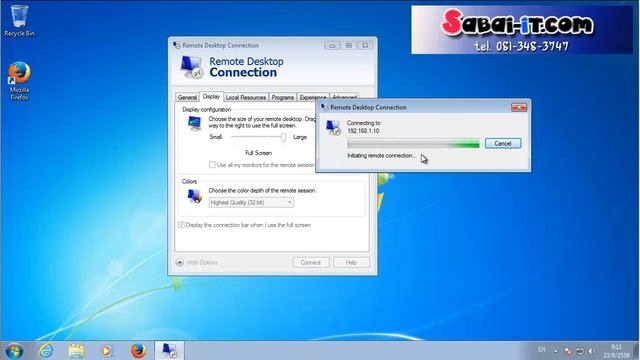Open the Action Center flag tray icon
The height and width of the screenshot is (360, 640).
568,351
